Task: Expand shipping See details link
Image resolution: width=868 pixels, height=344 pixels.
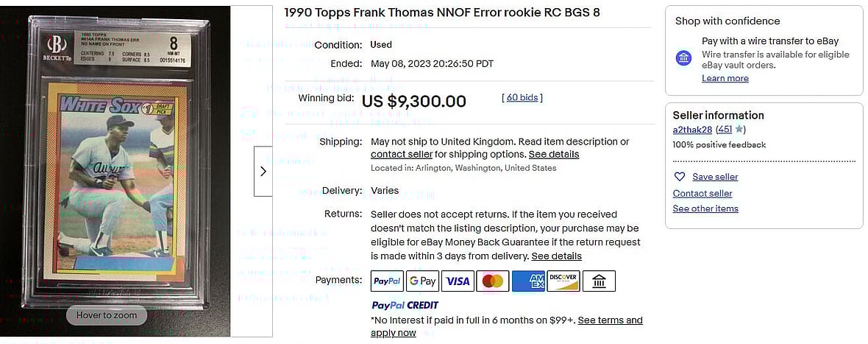Action: coord(553,155)
